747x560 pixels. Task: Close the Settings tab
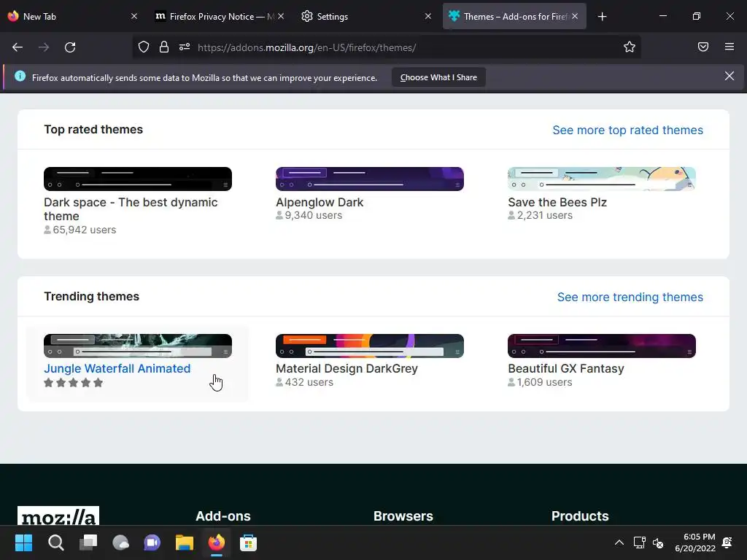[427, 16]
